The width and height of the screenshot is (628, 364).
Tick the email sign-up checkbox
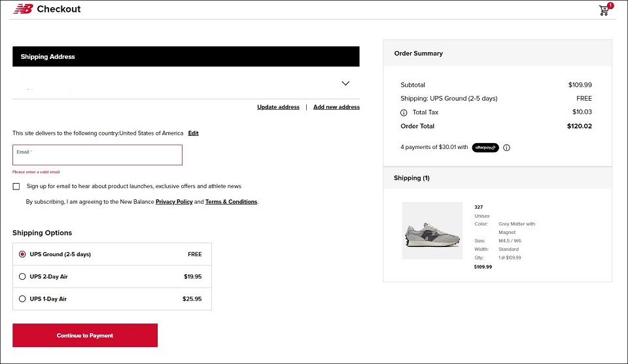16,186
